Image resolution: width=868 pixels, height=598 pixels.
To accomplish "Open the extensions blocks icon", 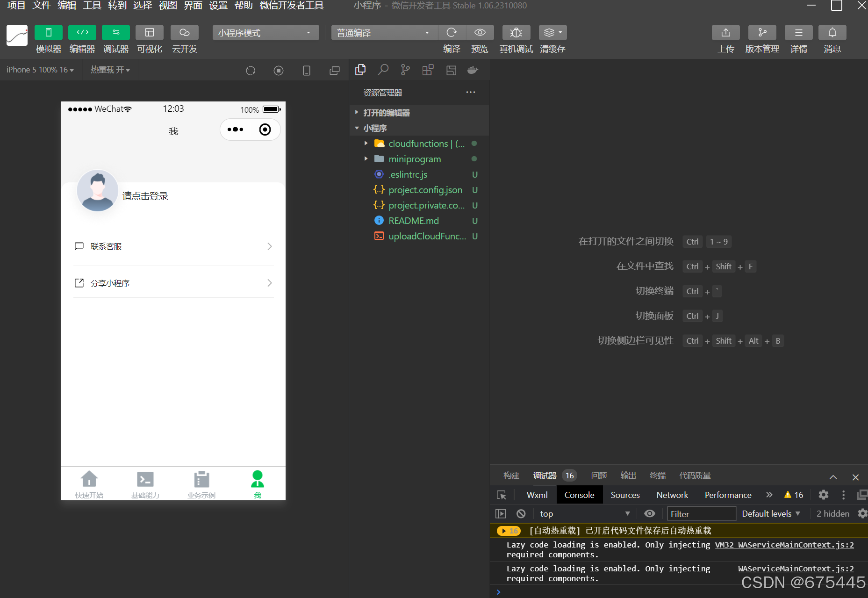I will 428,70.
